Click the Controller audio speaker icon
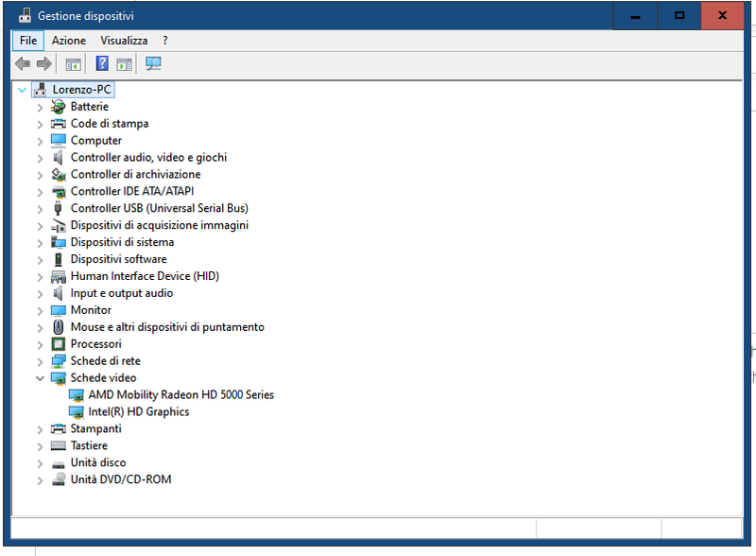 (59, 157)
